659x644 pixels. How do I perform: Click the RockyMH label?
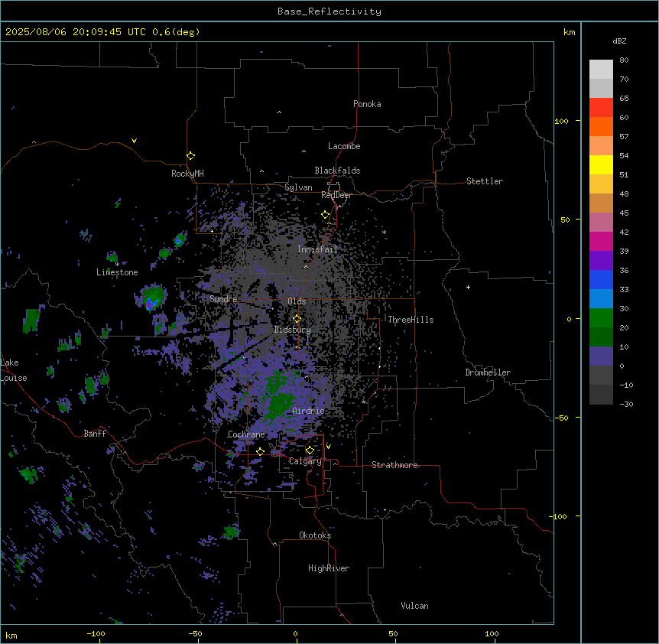pos(187,173)
